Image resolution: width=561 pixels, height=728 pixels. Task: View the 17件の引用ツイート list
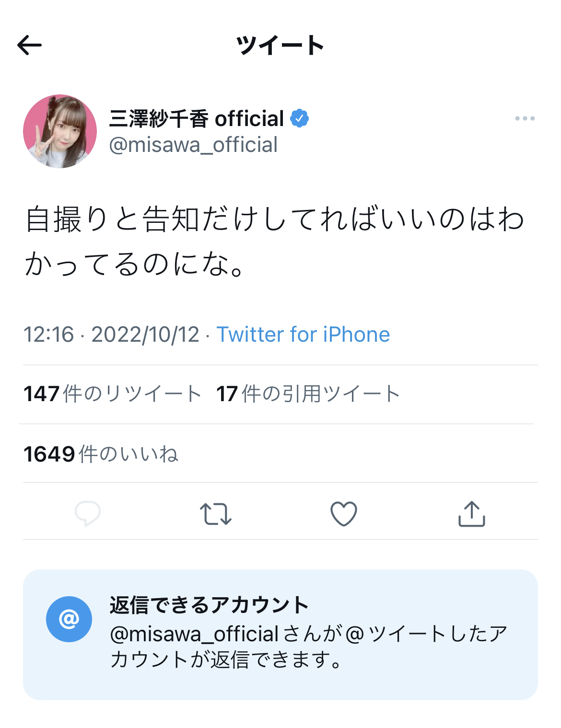coord(308,394)
